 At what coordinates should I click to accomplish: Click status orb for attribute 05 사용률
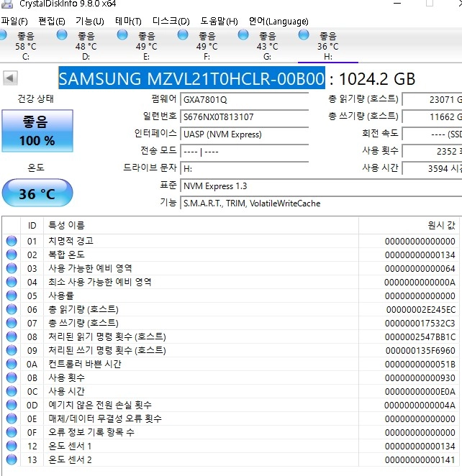click(x=12, y=296)
